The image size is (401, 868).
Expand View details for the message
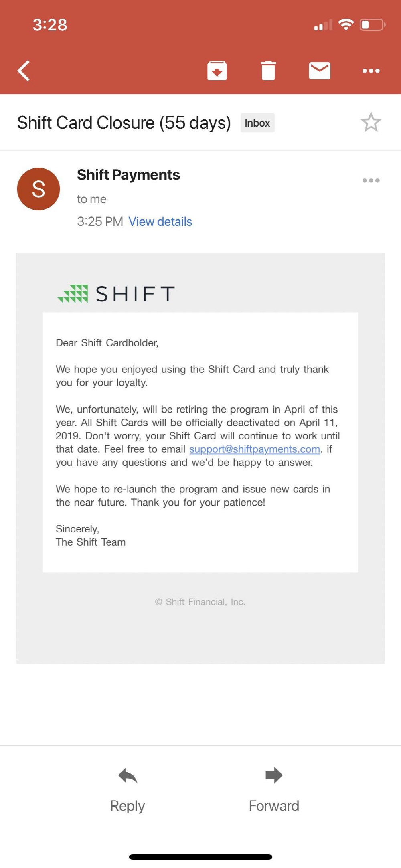(x=160, y=221)
